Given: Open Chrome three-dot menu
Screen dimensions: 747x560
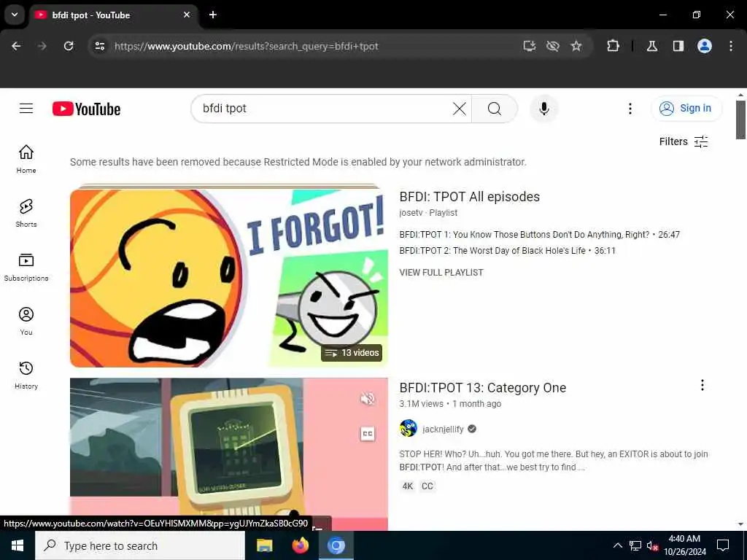Looking at the screenshot, I should click(731, 46).
